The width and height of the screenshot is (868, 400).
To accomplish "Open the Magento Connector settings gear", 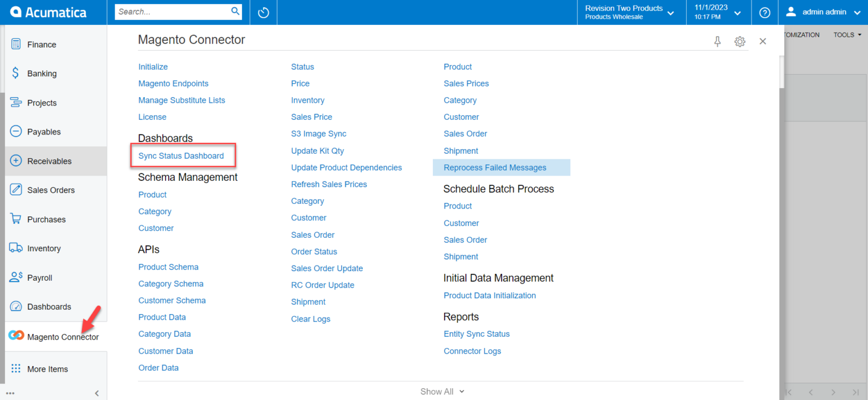I will (x=740, y=41).
